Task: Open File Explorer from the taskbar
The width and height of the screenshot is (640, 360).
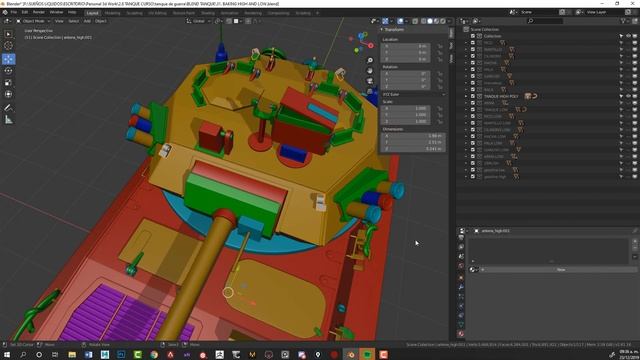Action: click(72, 355)
